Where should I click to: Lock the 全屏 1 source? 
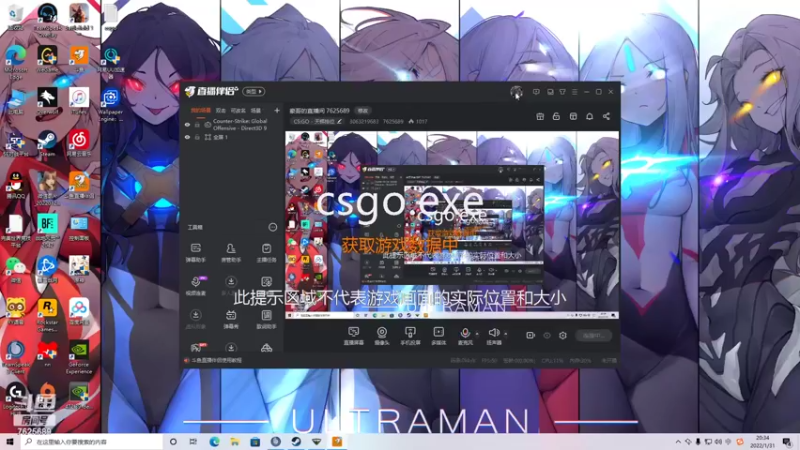tap(197, 137)
